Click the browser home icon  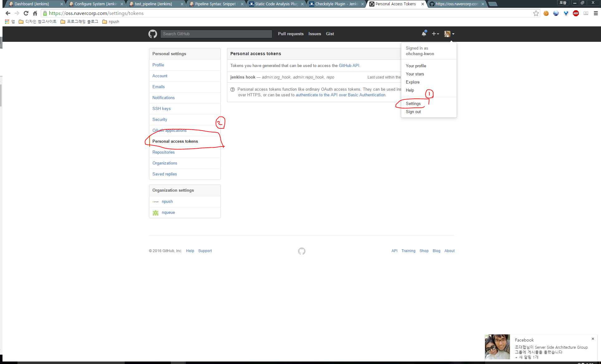tap(35, 13)
